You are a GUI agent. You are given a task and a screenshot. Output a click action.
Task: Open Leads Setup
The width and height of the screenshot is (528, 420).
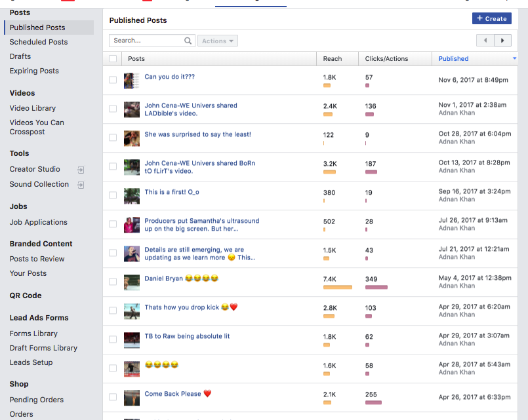pos(31,362)
